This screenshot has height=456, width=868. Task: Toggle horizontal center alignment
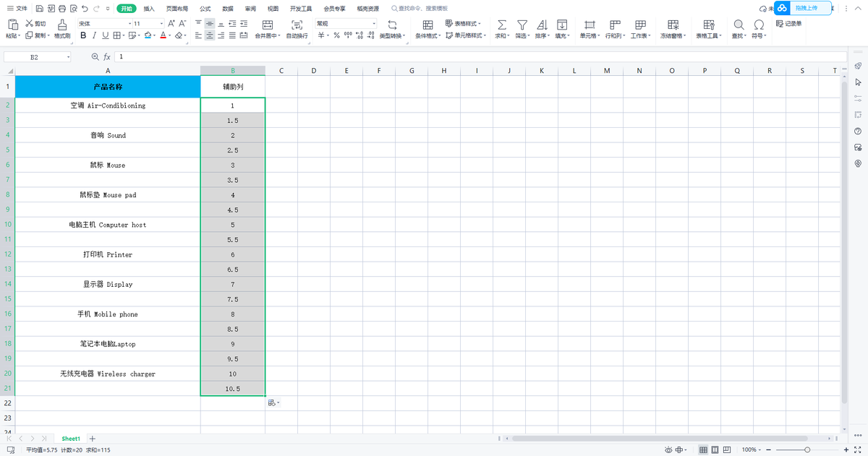tap(210, 35)
